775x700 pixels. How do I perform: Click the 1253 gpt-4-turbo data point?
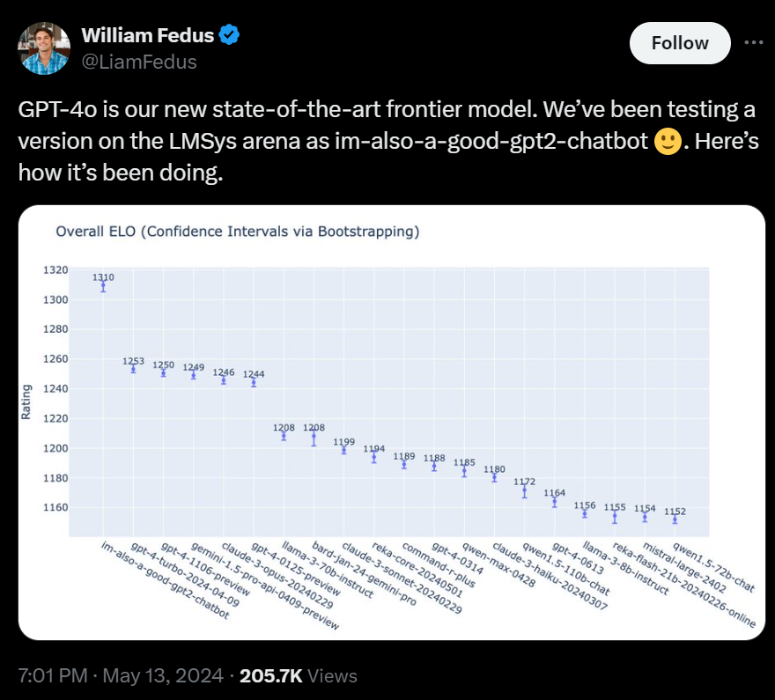point(133,369)
